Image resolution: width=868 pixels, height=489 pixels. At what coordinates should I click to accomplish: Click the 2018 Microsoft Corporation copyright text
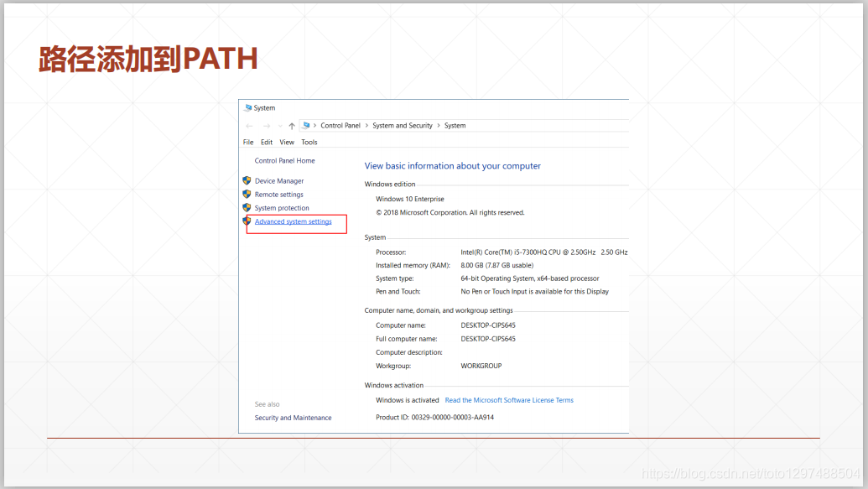tap(450, 213)
